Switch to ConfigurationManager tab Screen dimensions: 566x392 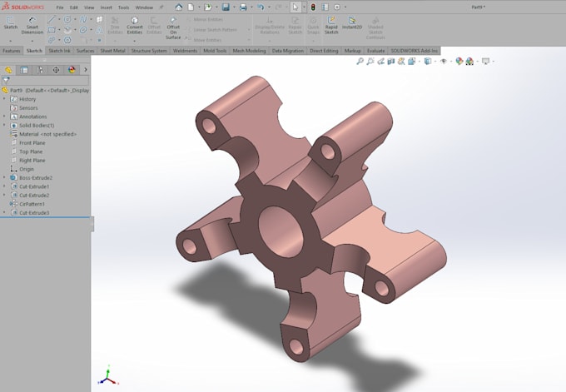pos(40,70)
